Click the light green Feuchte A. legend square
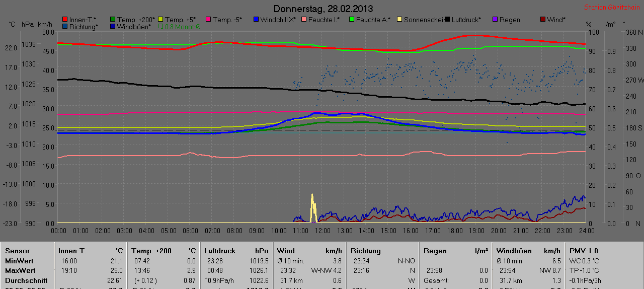The height and width of the screenshot is (289, 644). coord(352,20)
